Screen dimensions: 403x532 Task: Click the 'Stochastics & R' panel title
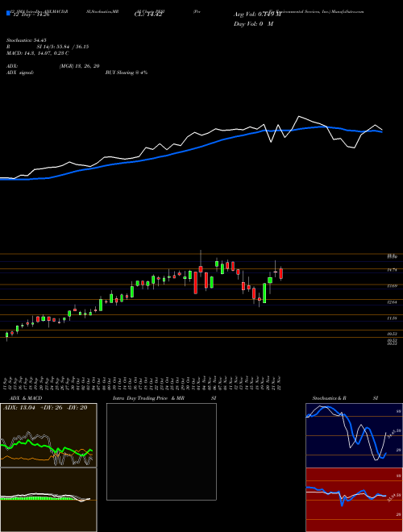click(329, 398)
